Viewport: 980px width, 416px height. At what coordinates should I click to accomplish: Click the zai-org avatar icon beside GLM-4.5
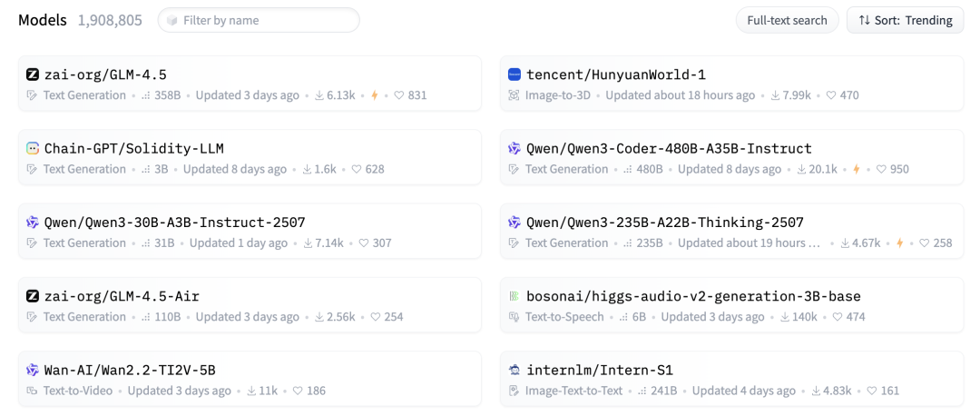pos(33,75)
